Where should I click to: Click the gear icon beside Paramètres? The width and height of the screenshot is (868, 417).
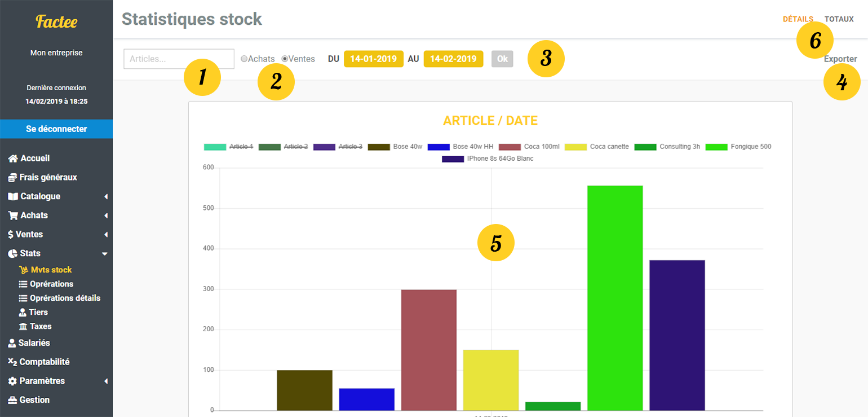pos(12,381)
